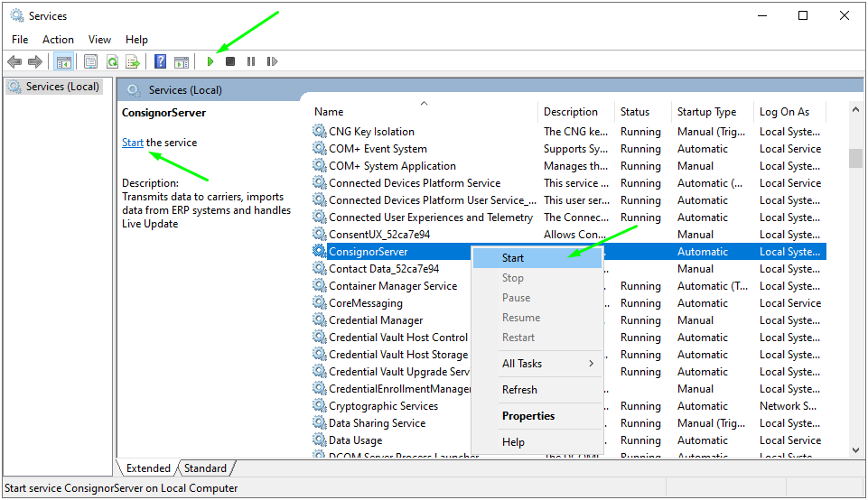868x500 pixels.
Task: Click the Back arrow in toolbar
Action: tap(14, 61)
